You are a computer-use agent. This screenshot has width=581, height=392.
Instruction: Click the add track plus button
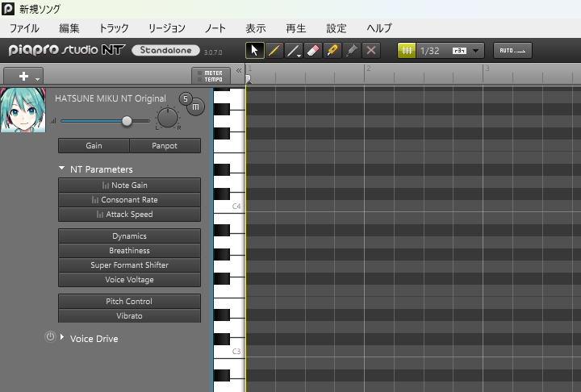23,76
